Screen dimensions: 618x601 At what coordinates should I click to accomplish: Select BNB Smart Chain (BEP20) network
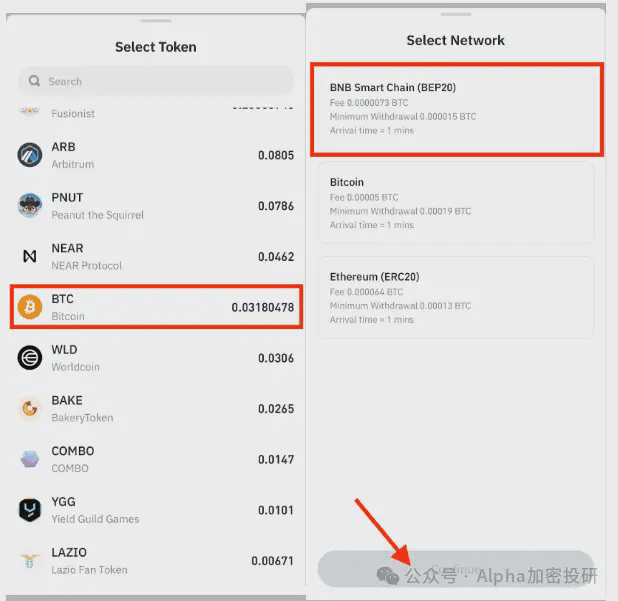(456, 108)
